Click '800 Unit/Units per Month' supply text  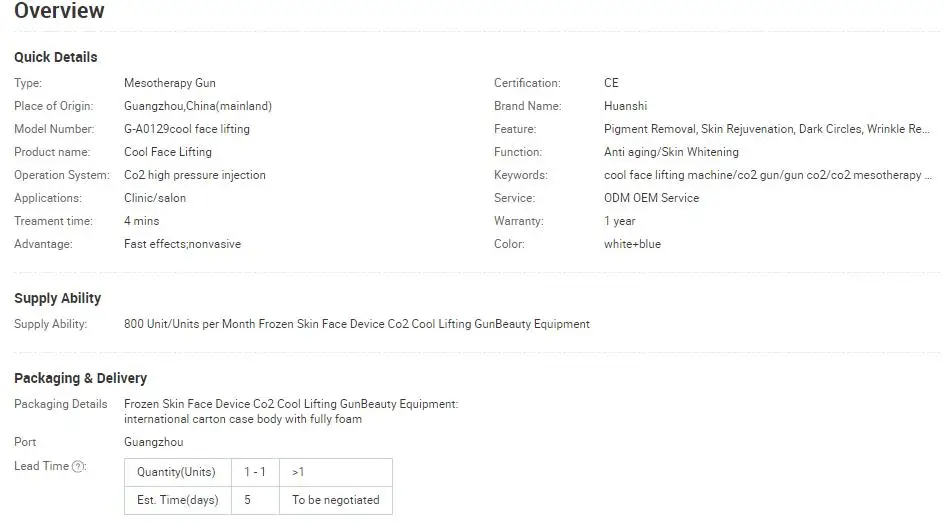point(356,324)
